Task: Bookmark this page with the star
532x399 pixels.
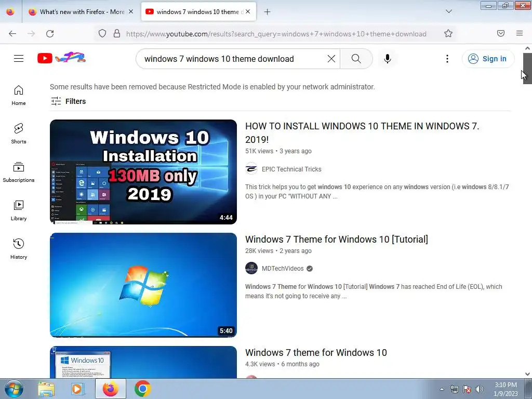Action: [448, 33]
